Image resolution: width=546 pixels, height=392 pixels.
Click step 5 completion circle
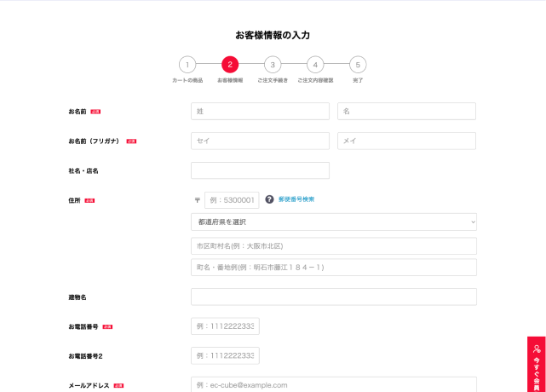[x=358, y=65]
